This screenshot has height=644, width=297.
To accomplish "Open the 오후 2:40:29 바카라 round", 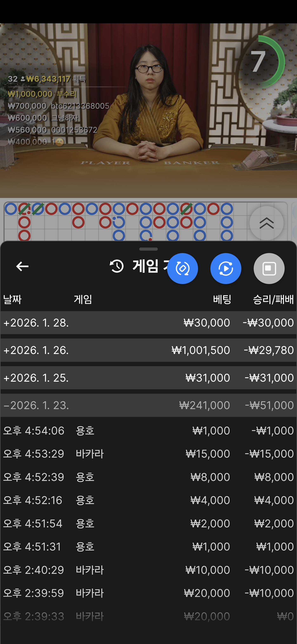I will tap(148, 570).
